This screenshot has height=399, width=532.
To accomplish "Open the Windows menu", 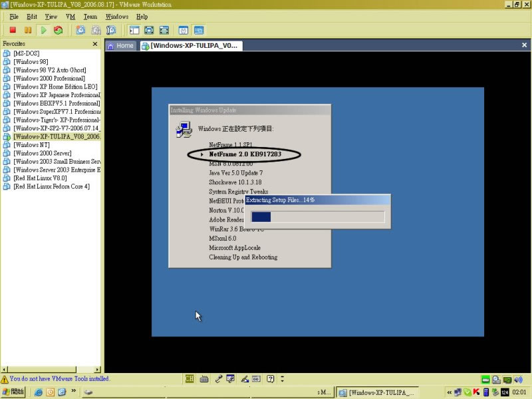I will click(117, 17).
